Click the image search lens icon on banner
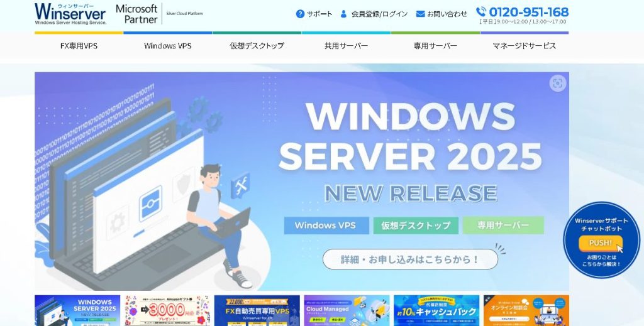644x326 pixels. (558, 84)
